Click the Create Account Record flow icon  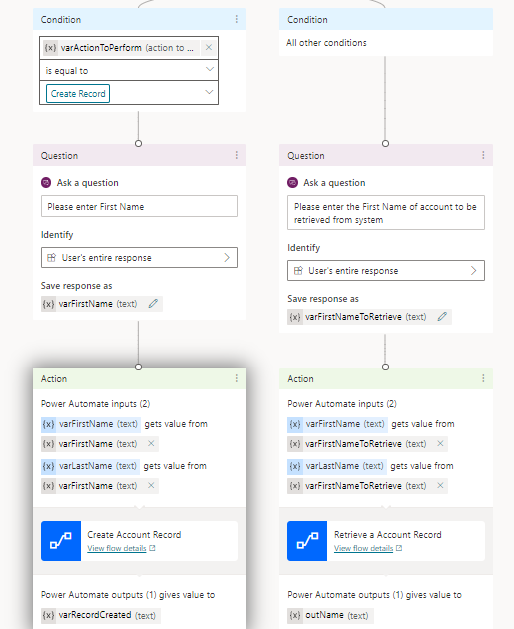click(x=61, y=541)
